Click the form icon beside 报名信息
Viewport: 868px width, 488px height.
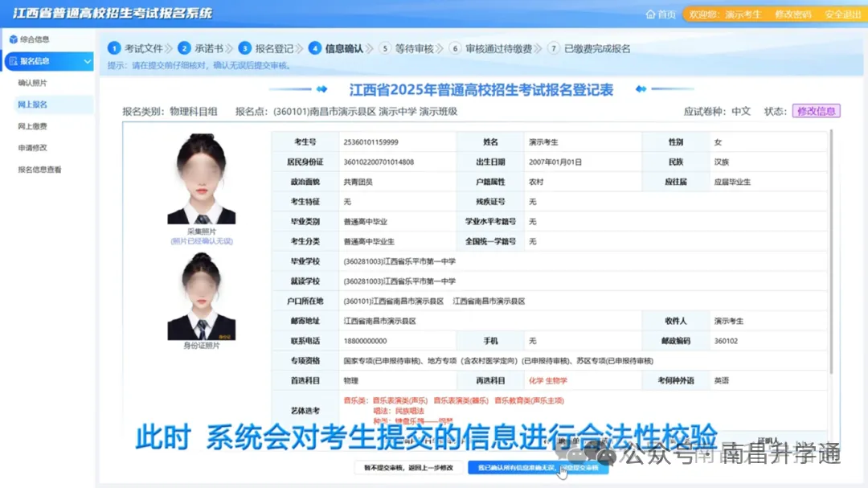[x=14, y=61]
